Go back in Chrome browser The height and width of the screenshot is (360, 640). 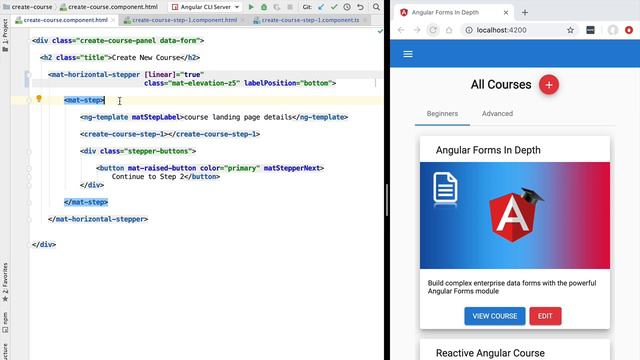coord(401,30)
